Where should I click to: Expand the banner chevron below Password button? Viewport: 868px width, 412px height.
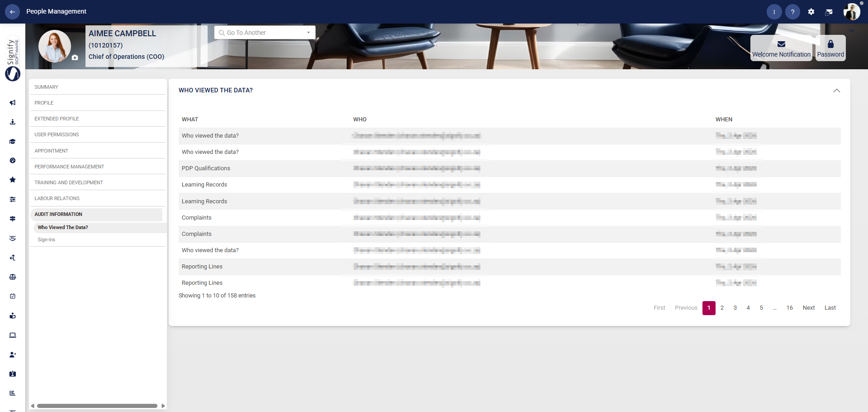click(851, 31)
